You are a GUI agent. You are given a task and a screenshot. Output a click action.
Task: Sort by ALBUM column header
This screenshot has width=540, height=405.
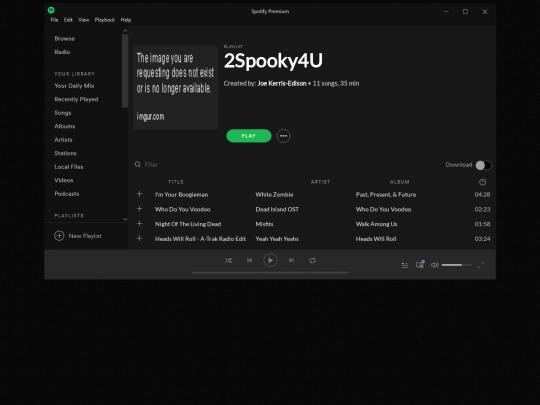click(400, 182)
